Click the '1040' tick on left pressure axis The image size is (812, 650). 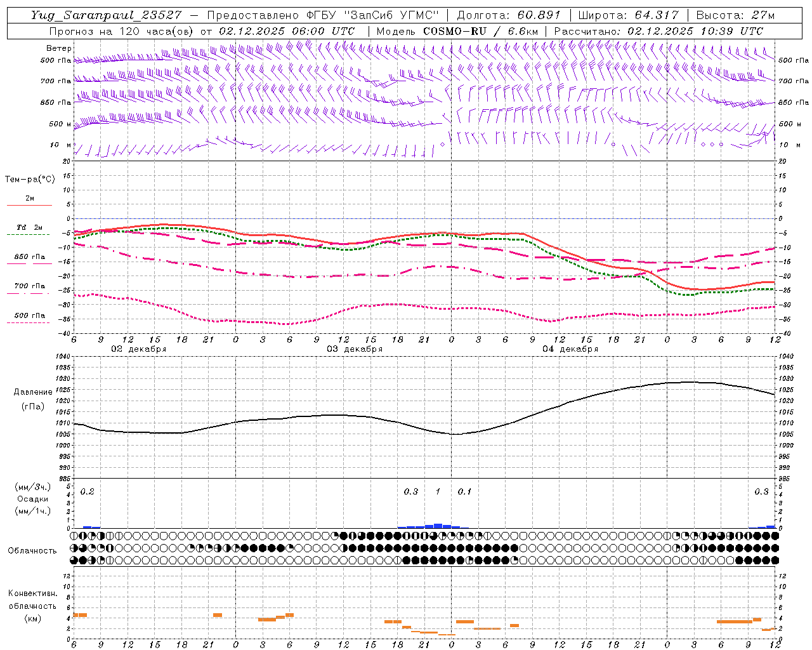click(x=63, y=357)
